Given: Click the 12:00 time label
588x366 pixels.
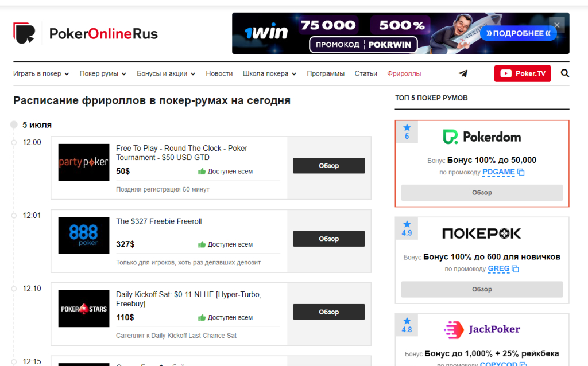Looking at the screenshot, I should click(x=32, y=142).
